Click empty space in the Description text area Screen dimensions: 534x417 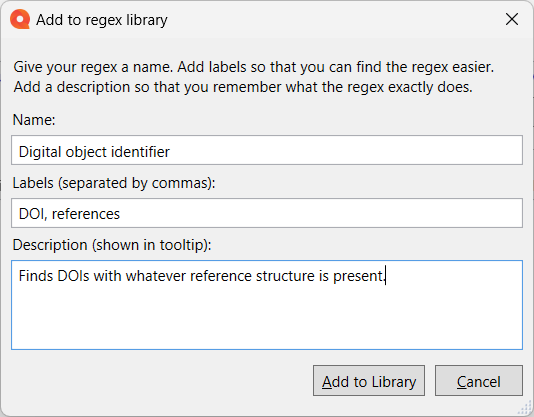tap(267, 317)
